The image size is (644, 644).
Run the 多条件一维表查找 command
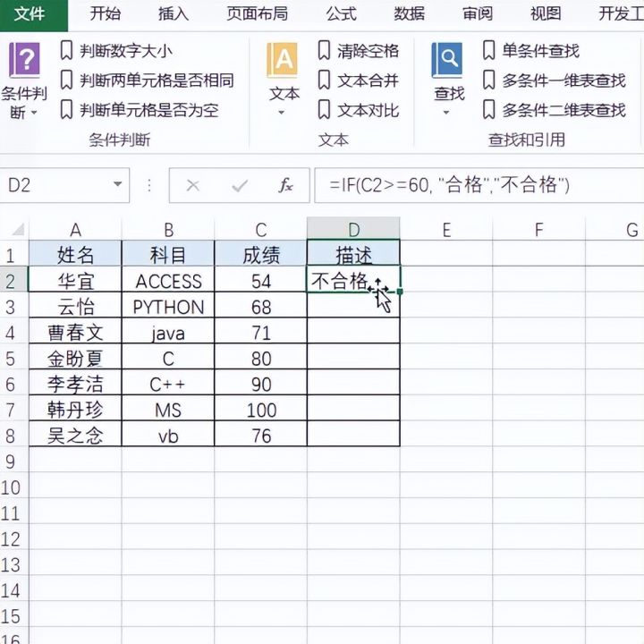[563, 80]
